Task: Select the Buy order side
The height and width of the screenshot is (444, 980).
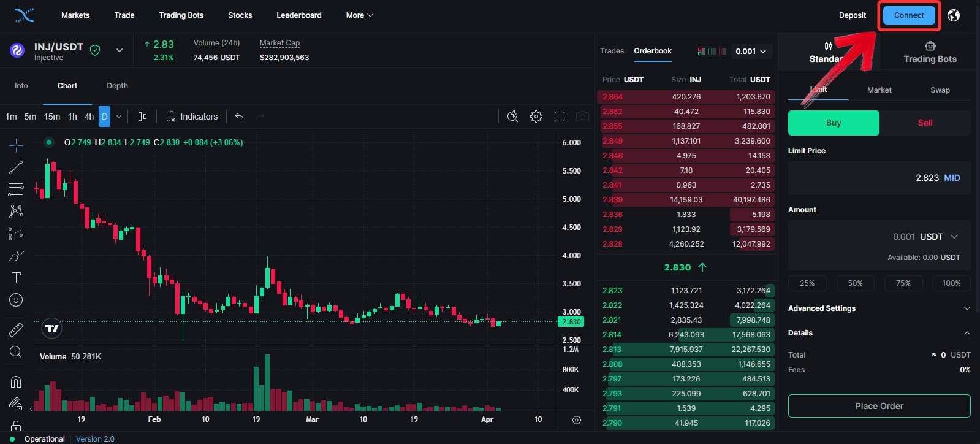Action: tap(833, 123)
